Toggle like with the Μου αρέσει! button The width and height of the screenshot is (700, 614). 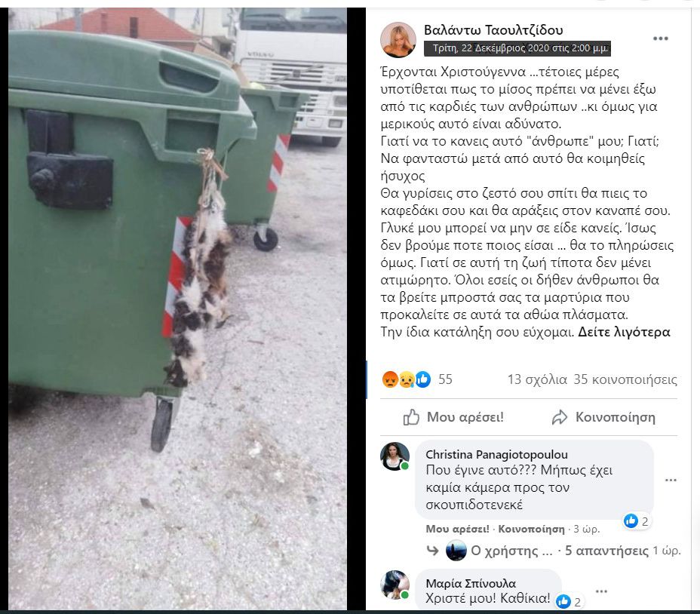pos(453,417)
